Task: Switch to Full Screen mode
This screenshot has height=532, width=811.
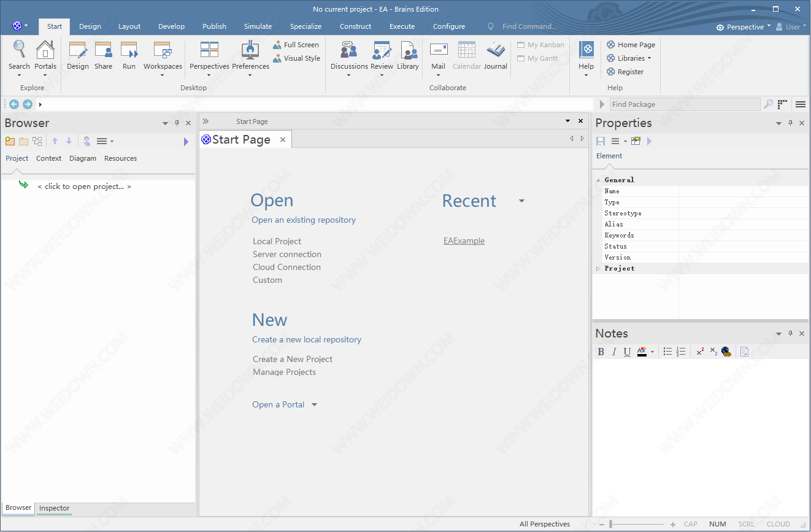Action: [x=296, y=45]
